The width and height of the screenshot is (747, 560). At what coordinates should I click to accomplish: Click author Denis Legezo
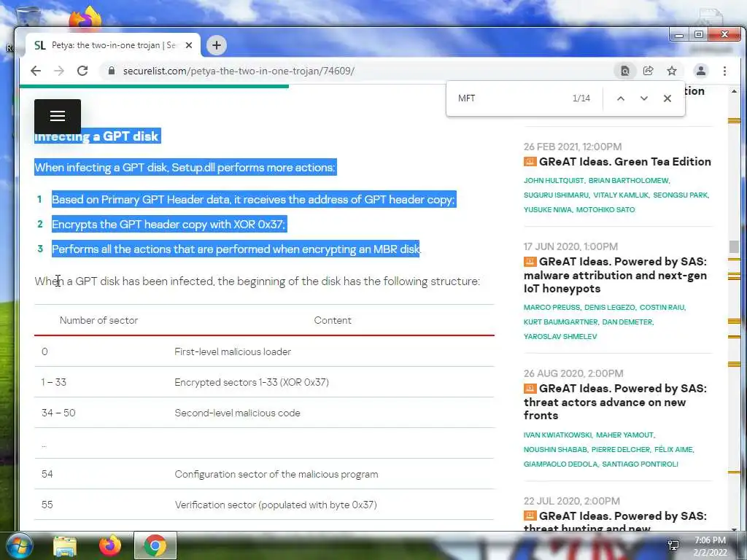tap(610, 308)
